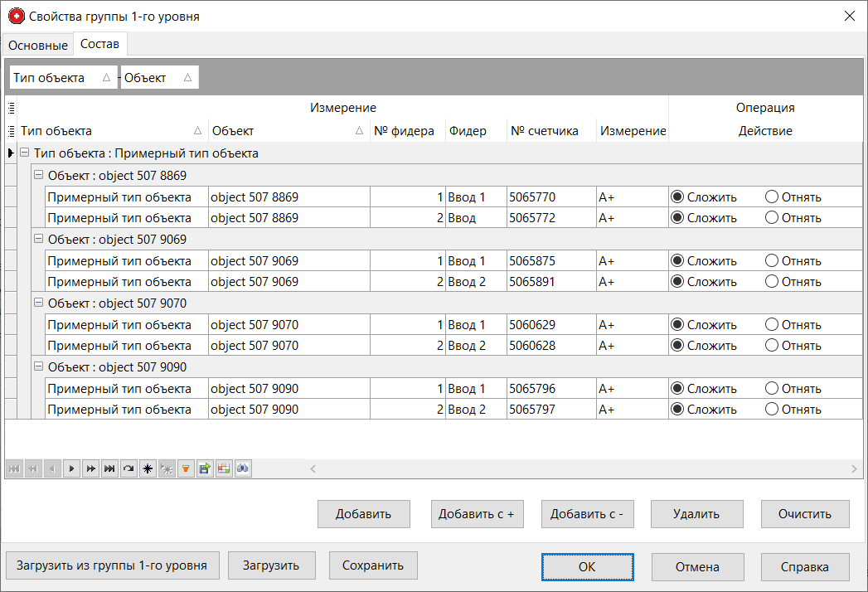Image resolution: width=868 pixels, height=592 pixels.
Task: Click the horizontal scrollbar right arrow
Action: click(x=854, y=469)
